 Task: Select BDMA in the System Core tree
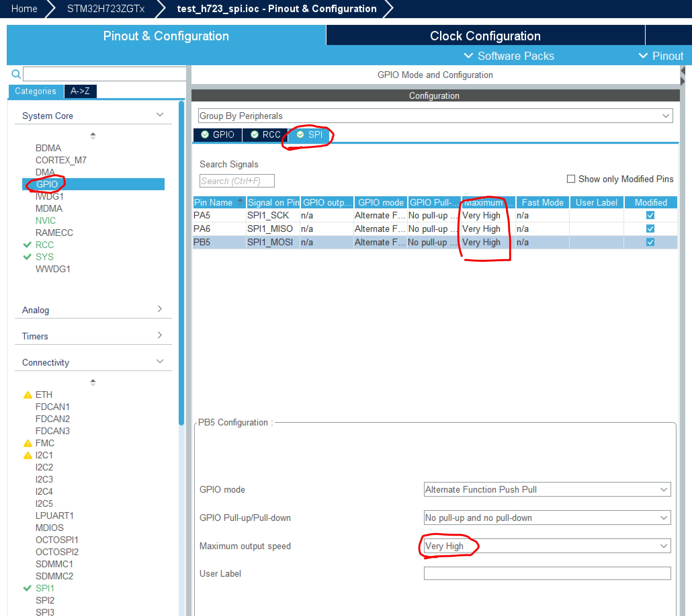click(x=48, y=148)
